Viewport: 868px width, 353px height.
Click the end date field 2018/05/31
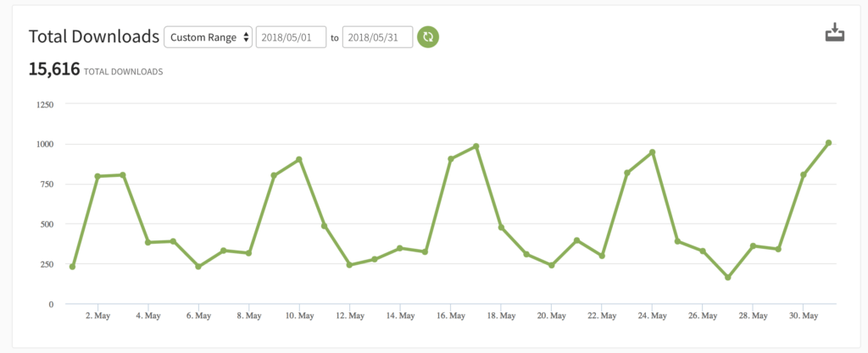click(377, 36)
